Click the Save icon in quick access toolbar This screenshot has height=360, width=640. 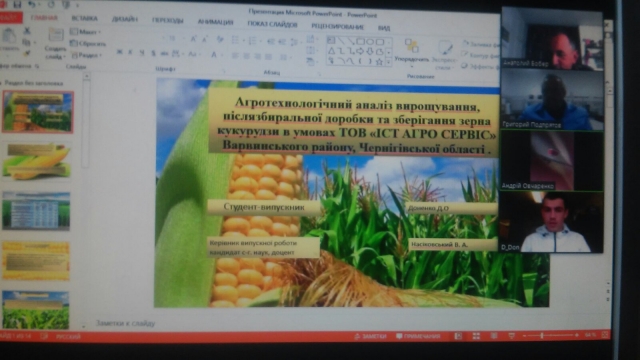(18, 4)
